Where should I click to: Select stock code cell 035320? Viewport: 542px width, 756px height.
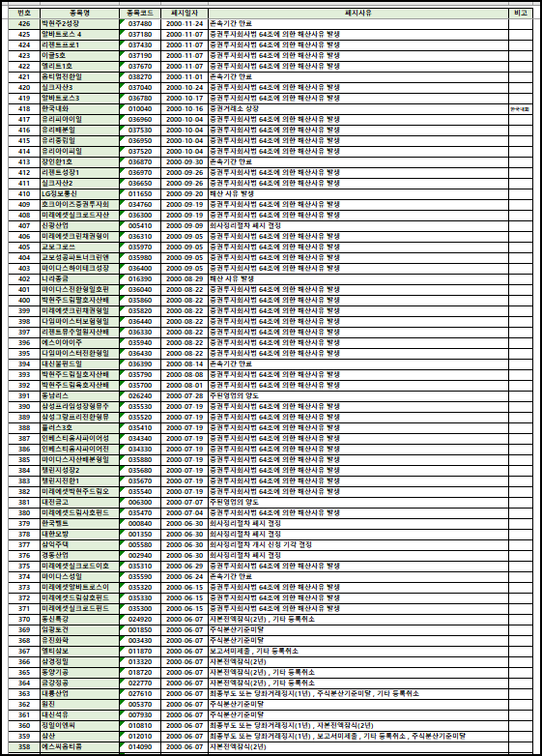pos(140,587)
